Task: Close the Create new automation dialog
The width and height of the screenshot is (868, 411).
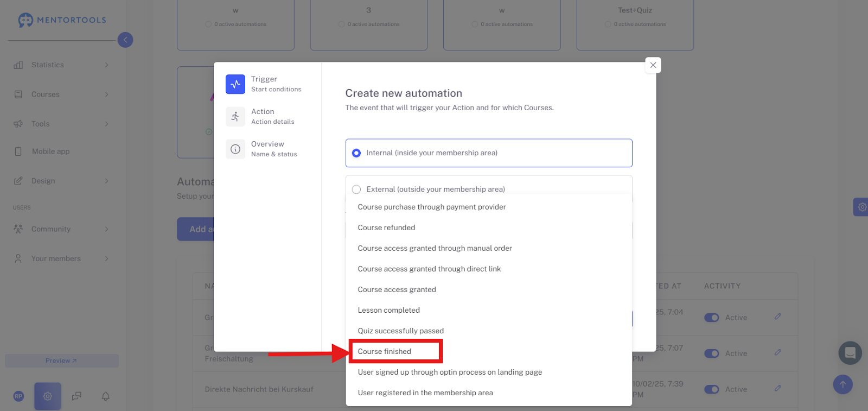Action: (x=653, y=65)
